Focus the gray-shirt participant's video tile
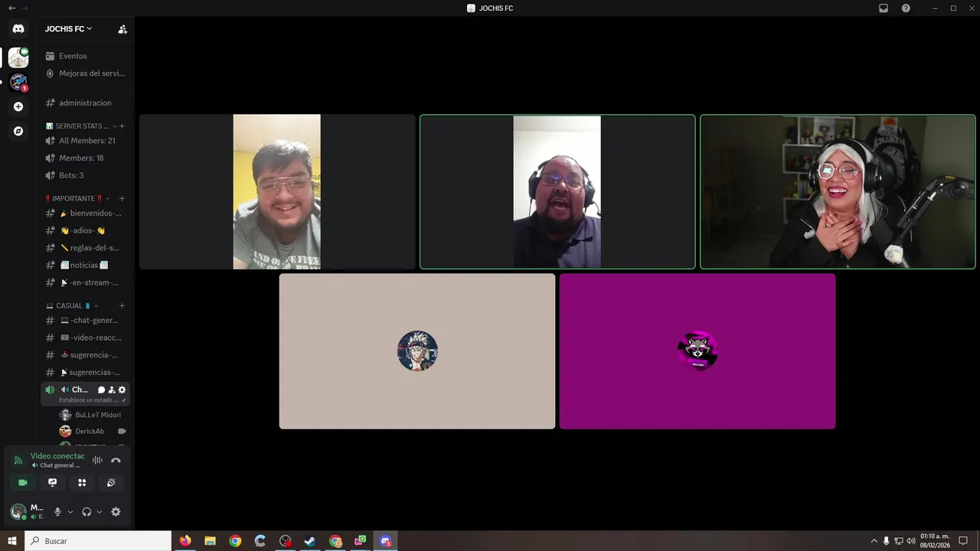The width and height of the screenshot is (980, 551). pos(277,191)
